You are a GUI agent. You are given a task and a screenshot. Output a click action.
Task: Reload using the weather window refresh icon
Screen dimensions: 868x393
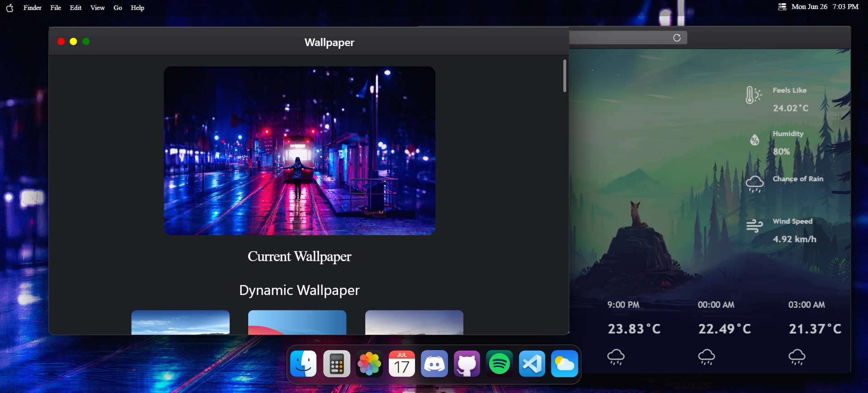[x=677, y=37]
